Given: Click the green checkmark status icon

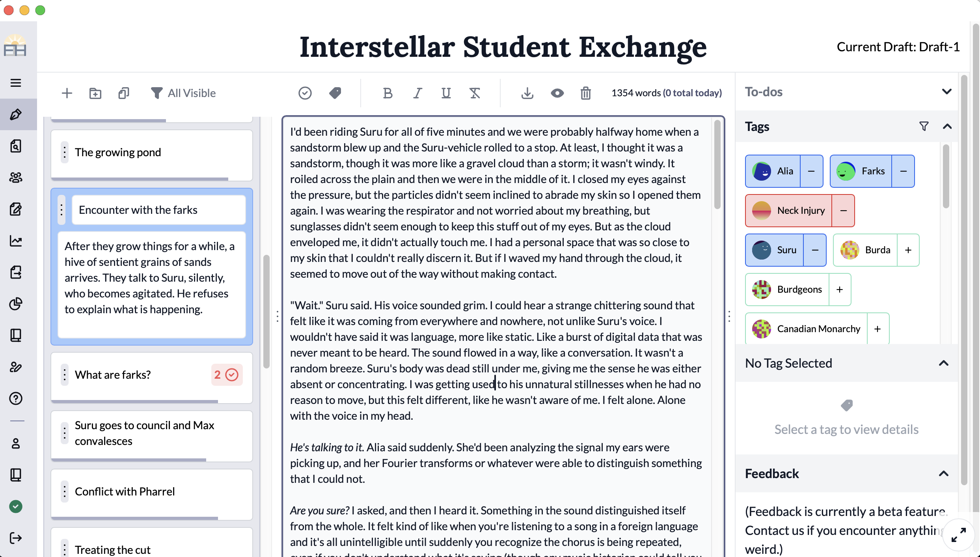Looking at the screenshot, I should pos(16,507).
